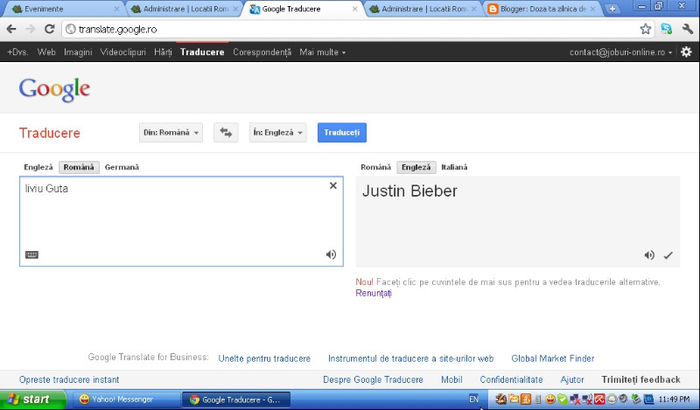700x410 pixels.
Task: Open the virtual keyboard icon in source box
Action: tap(32, 254)
